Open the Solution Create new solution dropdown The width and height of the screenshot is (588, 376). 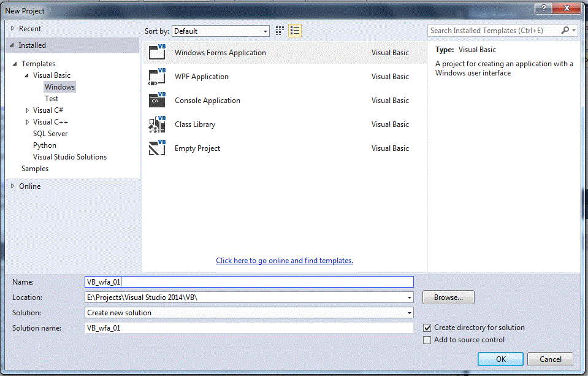(x=249, y=313)
